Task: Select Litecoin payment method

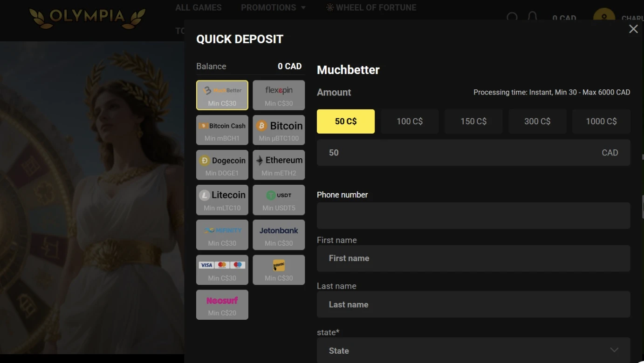Action: tap(222, 200)
